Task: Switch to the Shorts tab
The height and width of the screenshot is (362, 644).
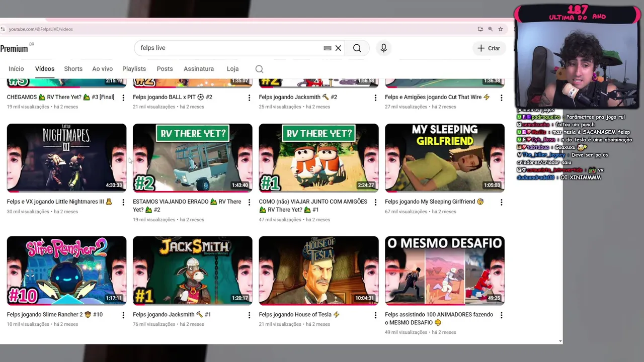Action: [73, 69]
